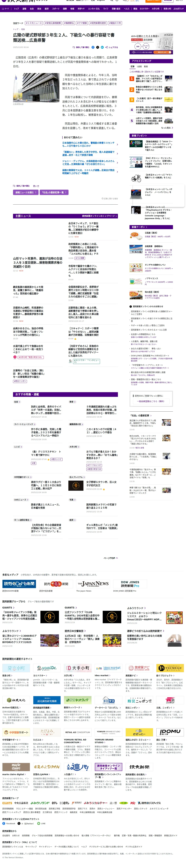
Task: Click the X share icon under headline
Action: tap(97, 47)
